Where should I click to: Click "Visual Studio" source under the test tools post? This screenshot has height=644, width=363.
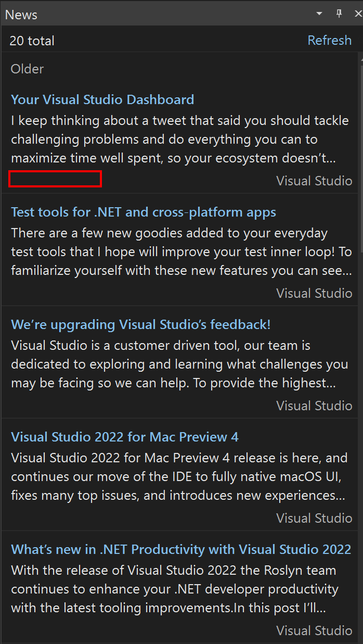click(x=314, y=293)
